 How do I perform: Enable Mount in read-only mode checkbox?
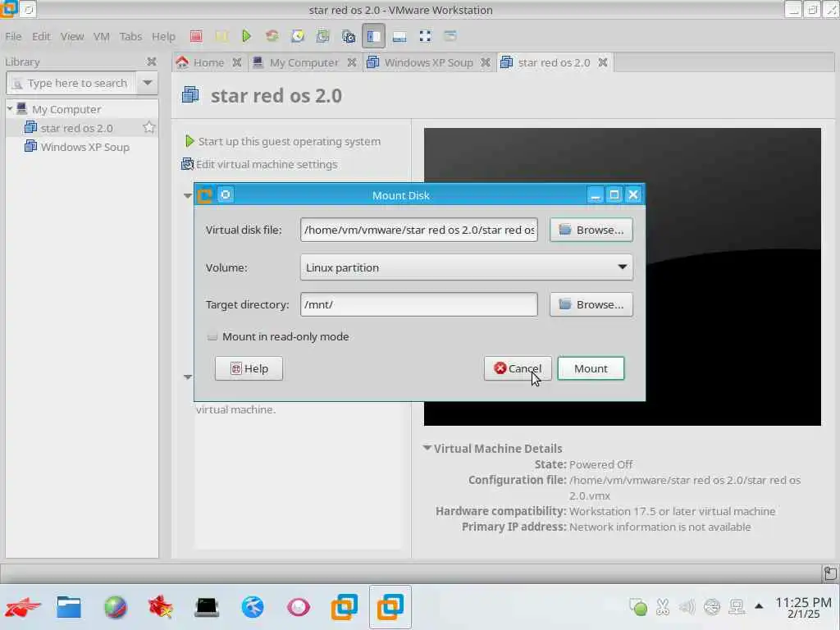click(212, 336)
